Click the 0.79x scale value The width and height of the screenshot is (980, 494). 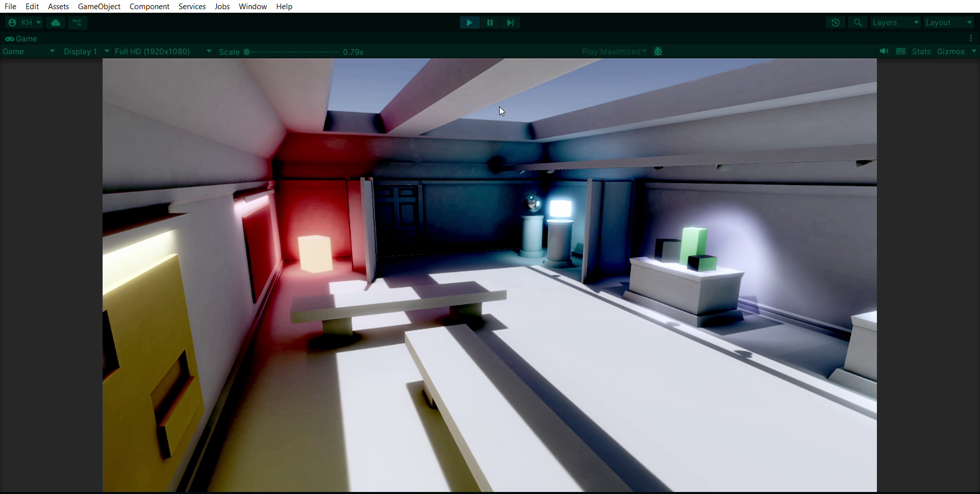353,52
